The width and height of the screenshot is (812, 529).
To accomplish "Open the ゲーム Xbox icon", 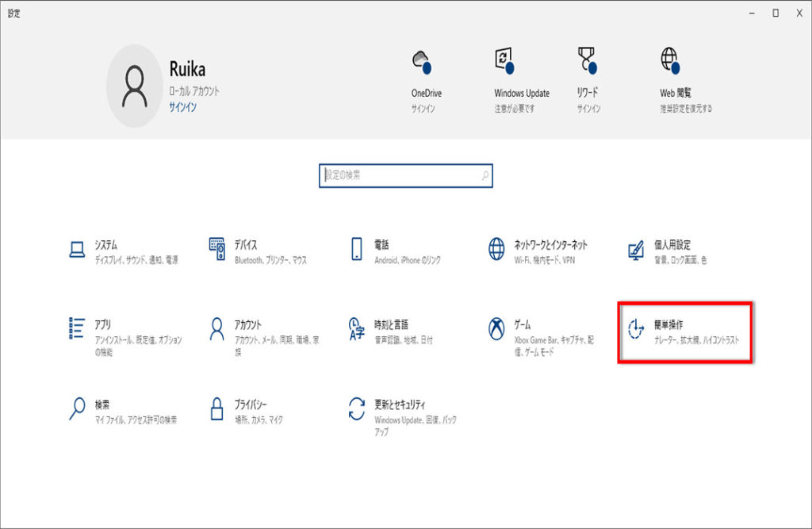I will tap(496, 328).
